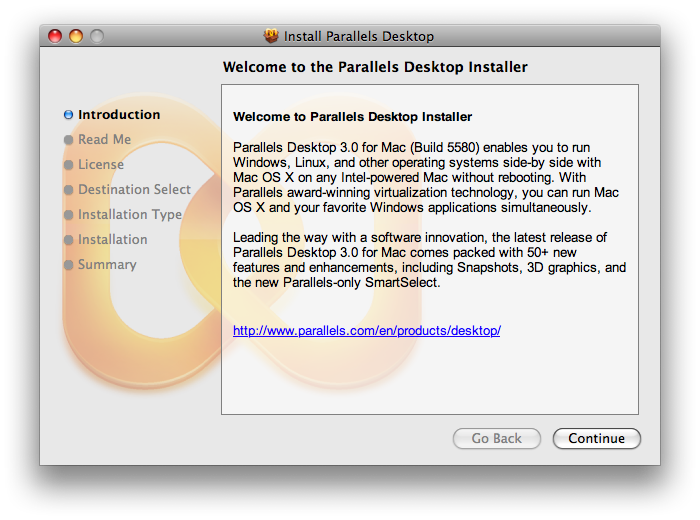
Task: Click the Continue button
Action: pos(596,438)
